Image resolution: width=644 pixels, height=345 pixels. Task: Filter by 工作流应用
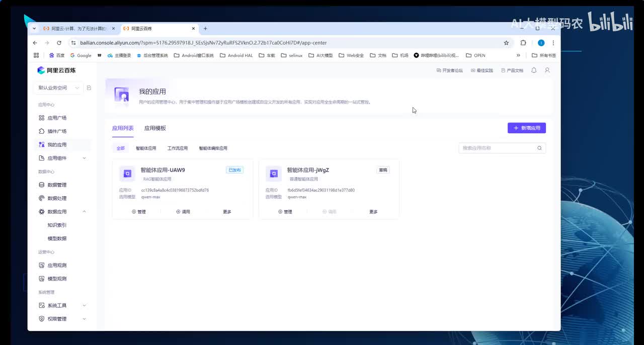pos(178,148)
